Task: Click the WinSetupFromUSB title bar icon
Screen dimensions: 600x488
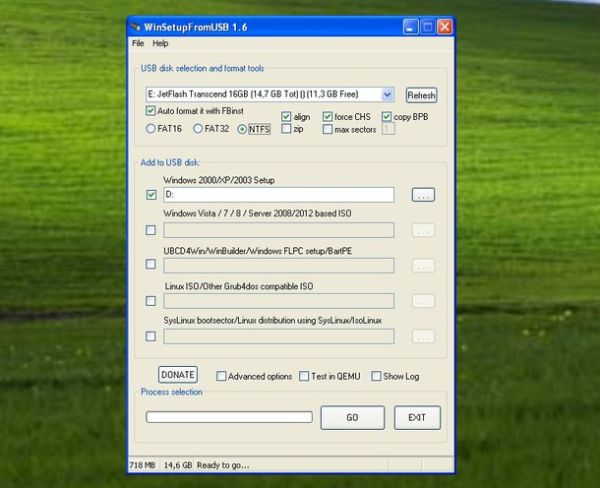Action: [x=138, y=26]
